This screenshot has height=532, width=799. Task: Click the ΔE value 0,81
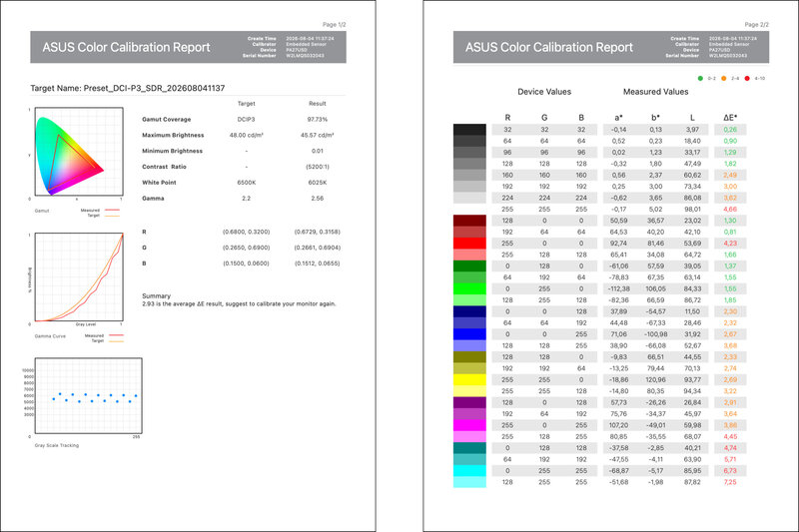point(730,232)
